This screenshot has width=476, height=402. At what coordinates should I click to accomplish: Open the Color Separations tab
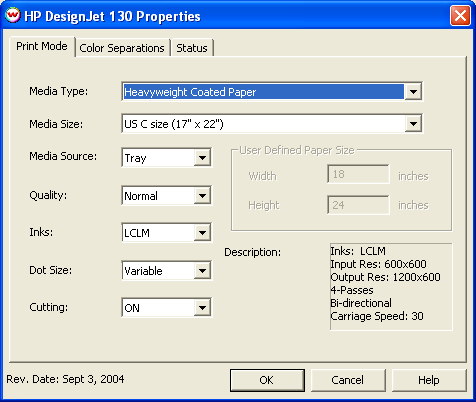pyautogui.click(x=122, y=48)
